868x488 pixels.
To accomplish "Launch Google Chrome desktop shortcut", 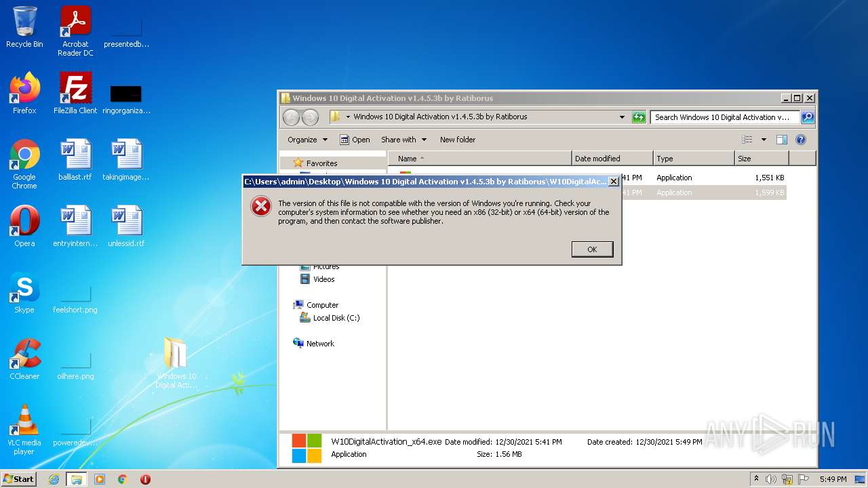I will point(24,164).
